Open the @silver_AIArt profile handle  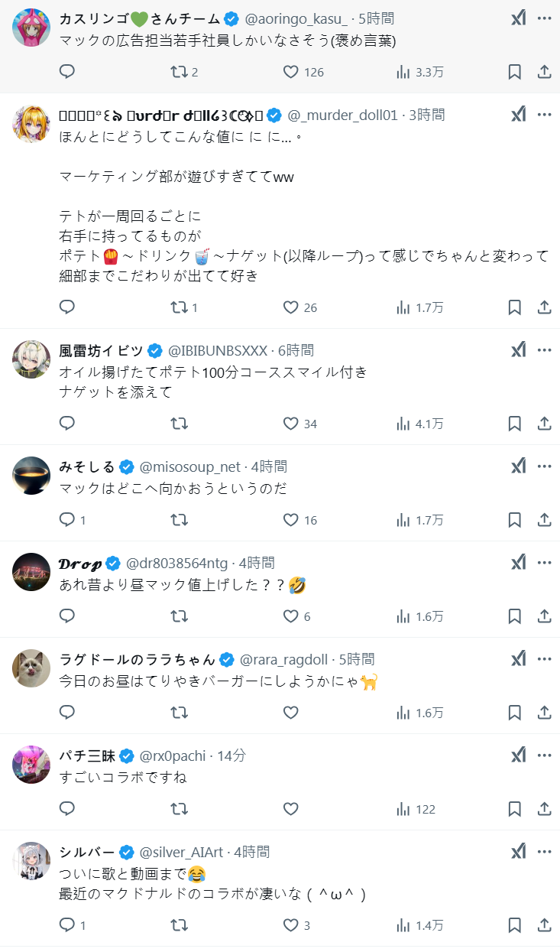183,852
